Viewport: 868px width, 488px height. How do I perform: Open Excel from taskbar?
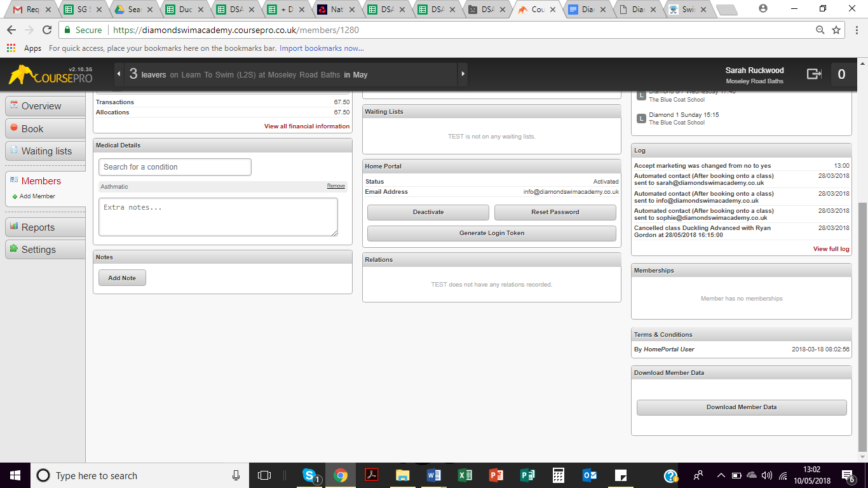coord(465,475)
